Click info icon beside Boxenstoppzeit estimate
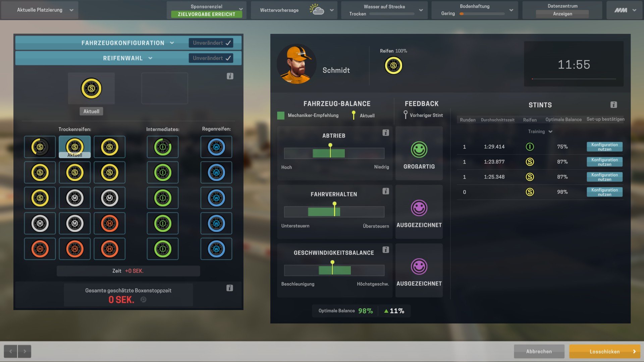The width and height of the screenshot is (644, 362). (x=230, y=288)
